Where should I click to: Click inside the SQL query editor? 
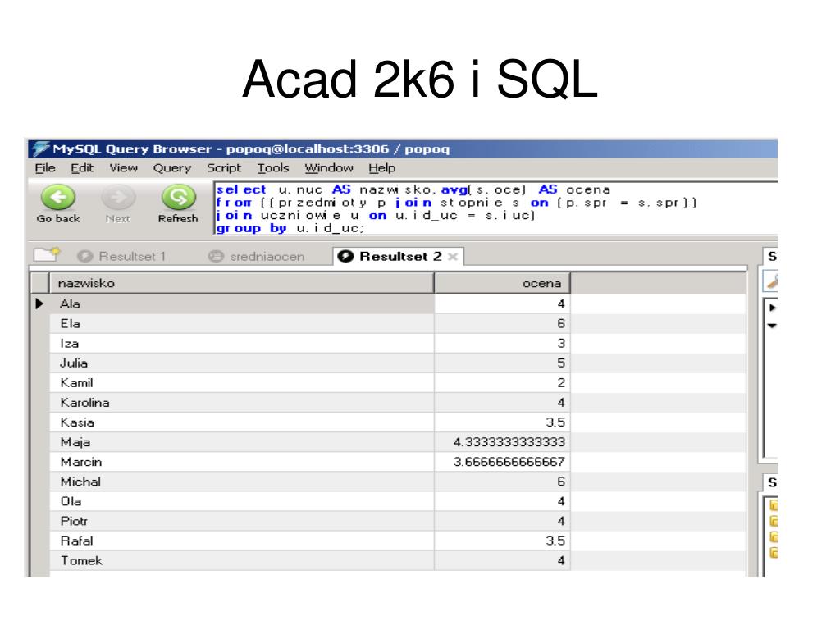(495, 208)
